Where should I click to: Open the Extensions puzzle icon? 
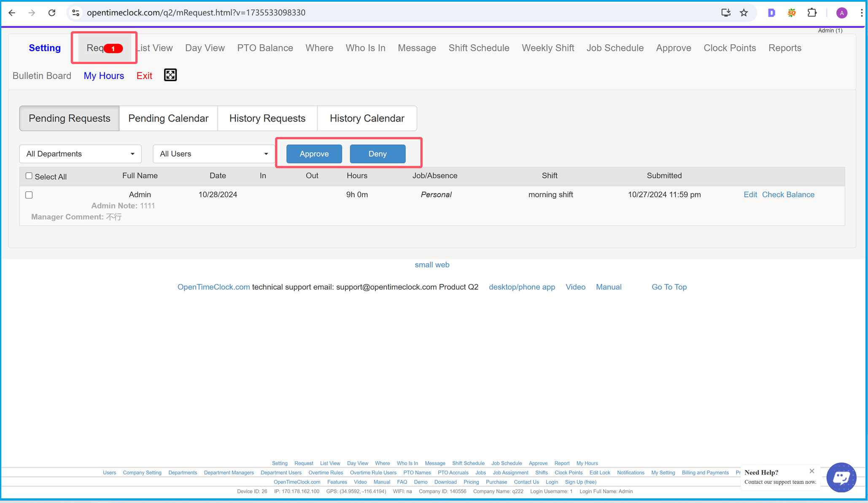[x=812, y=13]
